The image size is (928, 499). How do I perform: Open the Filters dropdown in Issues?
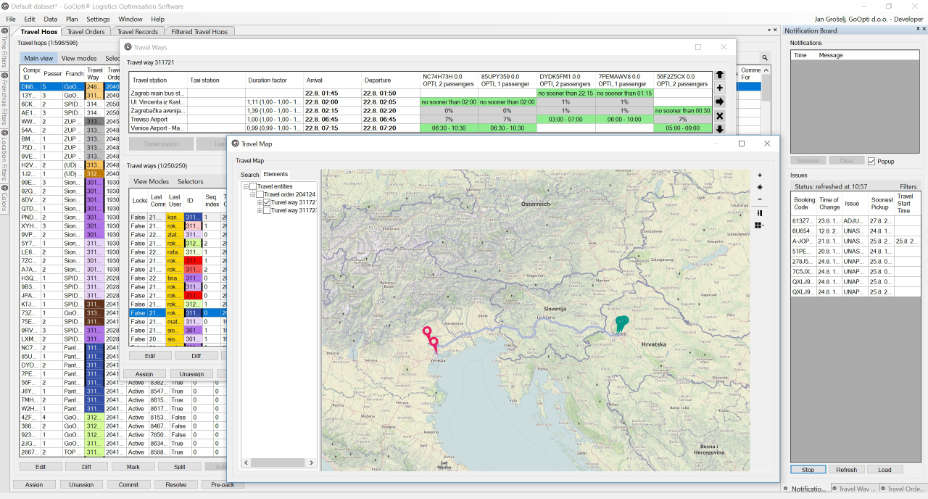click(x=907, y=186)
